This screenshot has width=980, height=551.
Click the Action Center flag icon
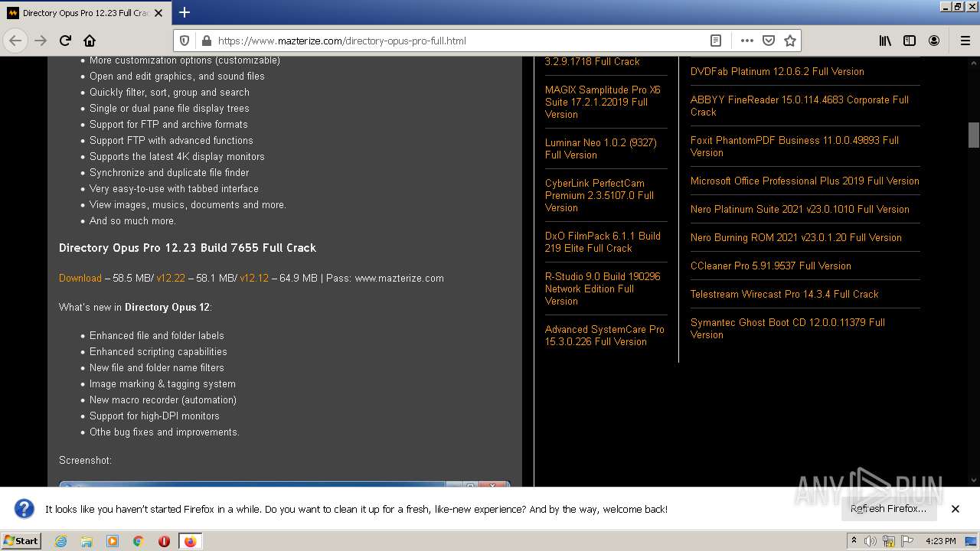(907, 541)
